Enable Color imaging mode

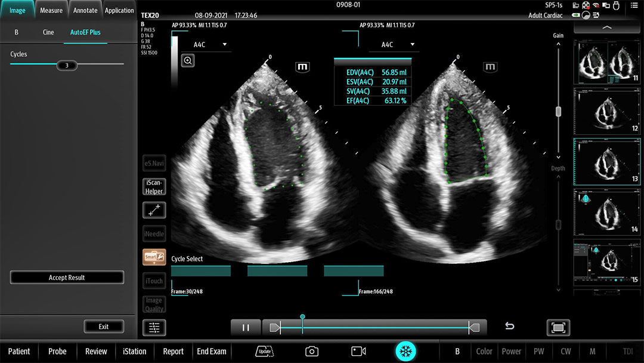tap(484, 352)
